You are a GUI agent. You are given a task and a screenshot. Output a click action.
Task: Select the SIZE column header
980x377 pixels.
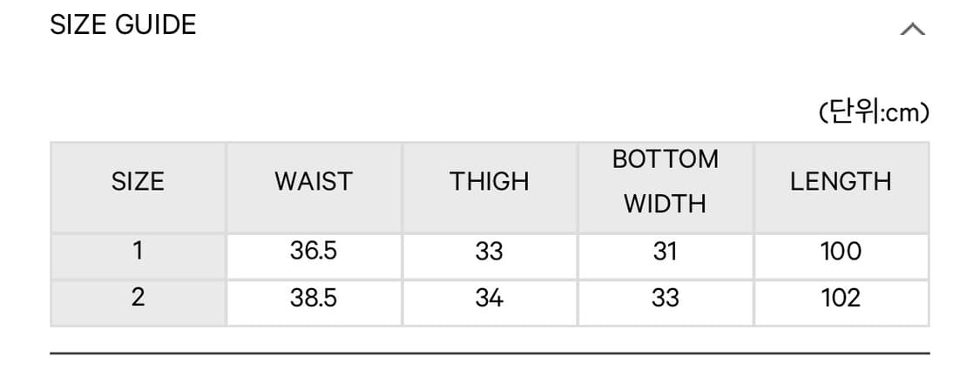click(x=138, y=182)
